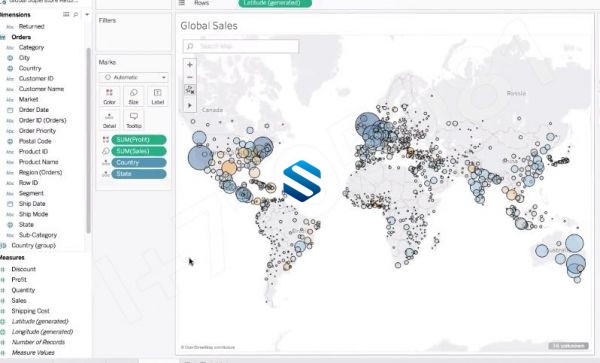Select the Order Priority dimension
This screenshot has height=363, width=600.
point(37,130)
